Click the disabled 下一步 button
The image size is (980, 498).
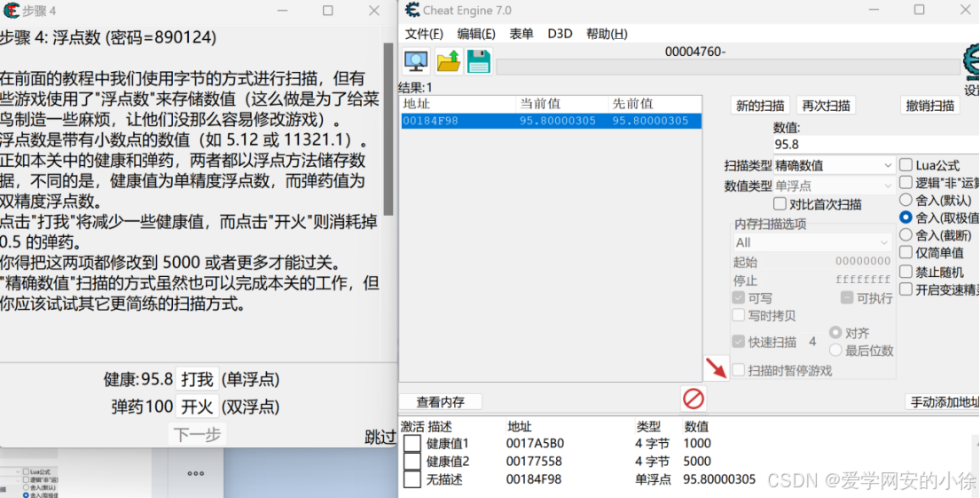(198, 435)
